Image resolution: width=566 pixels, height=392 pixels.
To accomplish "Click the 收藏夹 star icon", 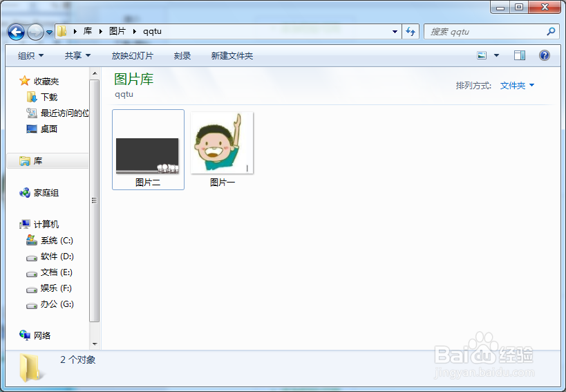I will 25,81.
